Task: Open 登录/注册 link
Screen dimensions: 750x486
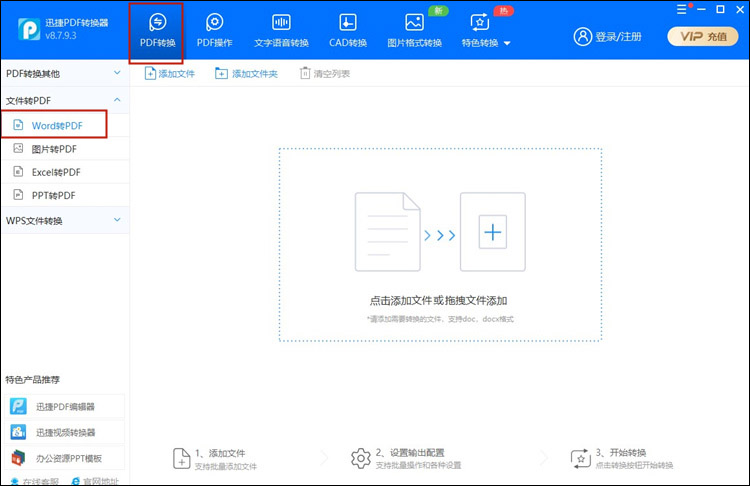Action: [x=618, y=37]
